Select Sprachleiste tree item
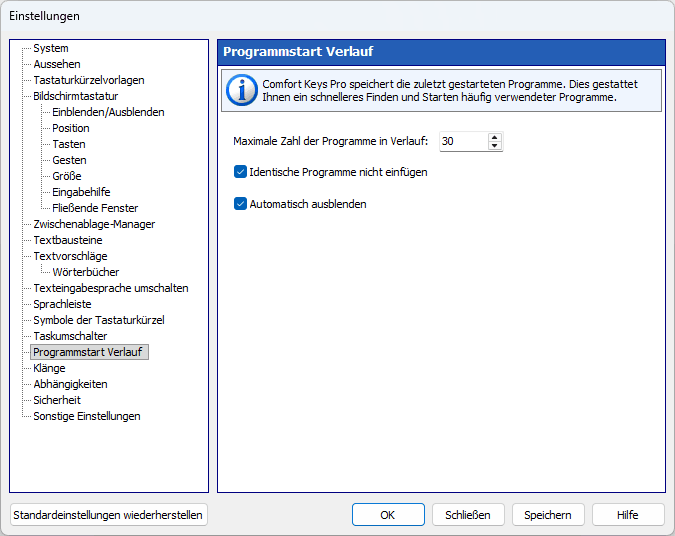Screen dimensions: 675x536 62,304
